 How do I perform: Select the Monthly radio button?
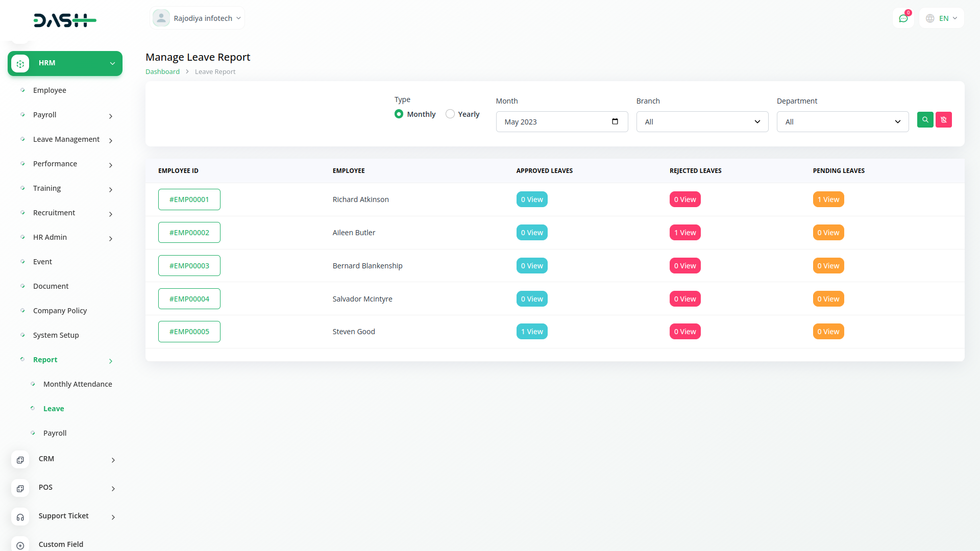coord(399,114)
